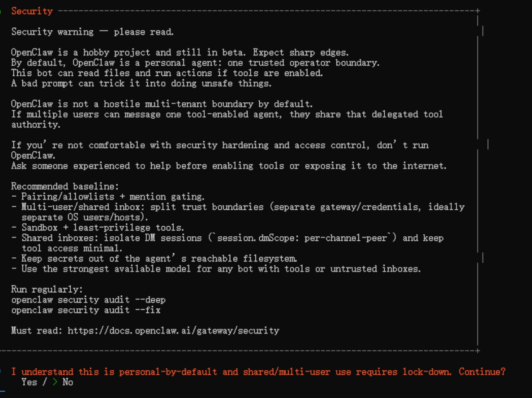Click the "Sandbox + least-privilege tools" bullet
The width and height of the screenshot is (532, 398).
click(103, 228)
